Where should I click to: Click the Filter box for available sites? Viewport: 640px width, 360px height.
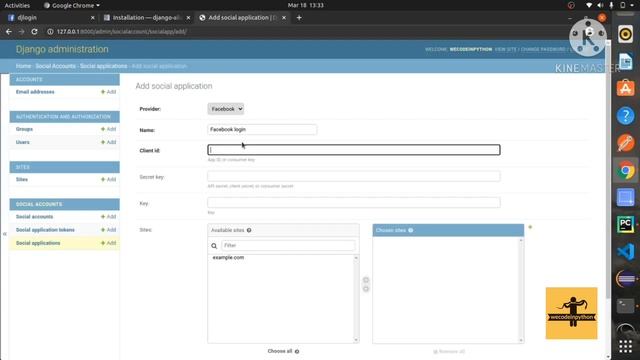pos(288,245)
